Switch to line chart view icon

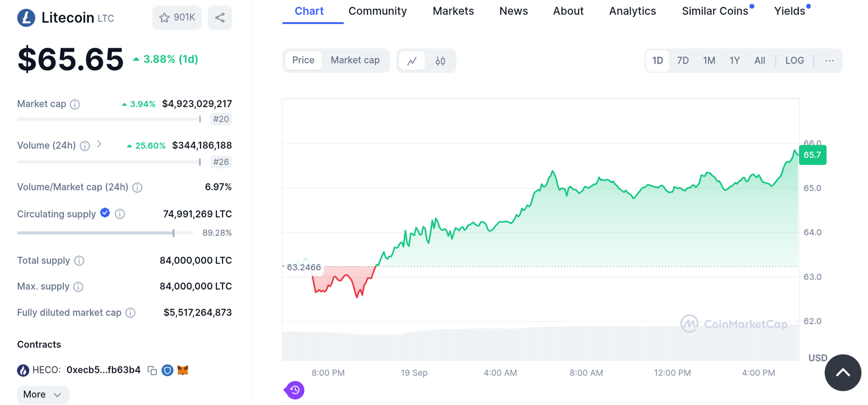[412, 61]
